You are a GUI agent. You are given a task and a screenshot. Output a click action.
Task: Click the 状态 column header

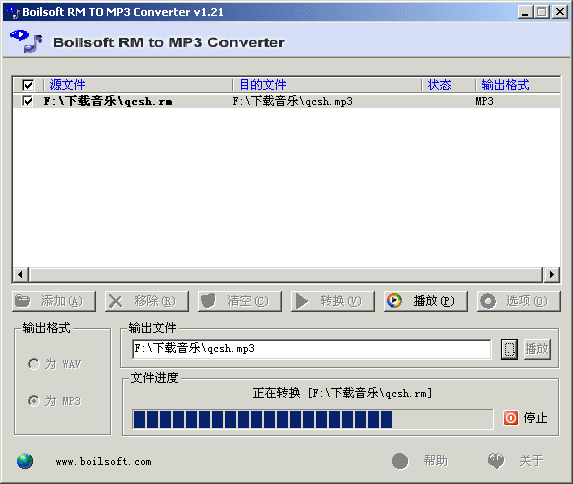tap(449, 85)
